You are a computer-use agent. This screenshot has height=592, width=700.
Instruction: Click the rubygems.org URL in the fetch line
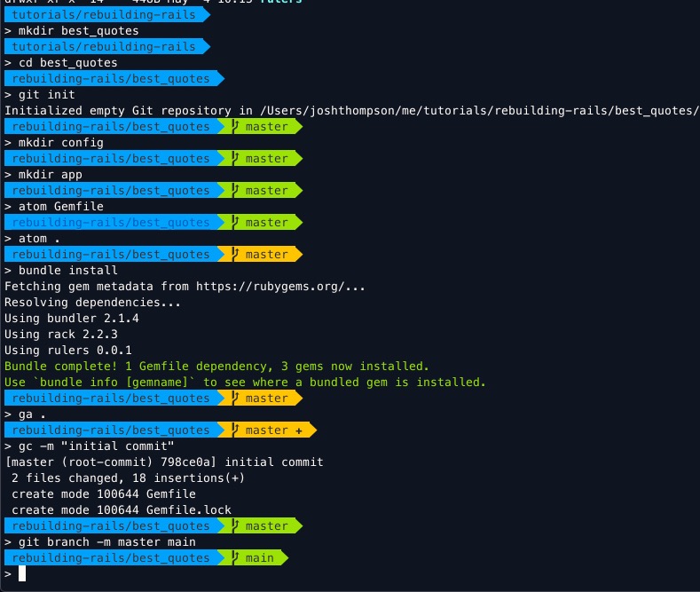[x=280, y=286]
